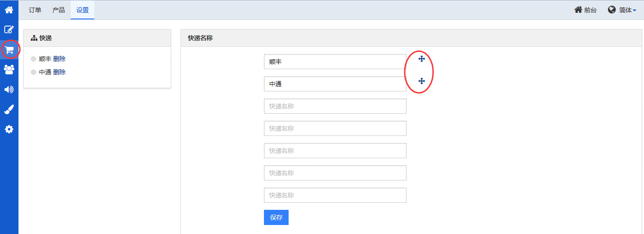Click the 顺丰 courier name field
This screenshot has width=644, height=234.
click(335, 62)
